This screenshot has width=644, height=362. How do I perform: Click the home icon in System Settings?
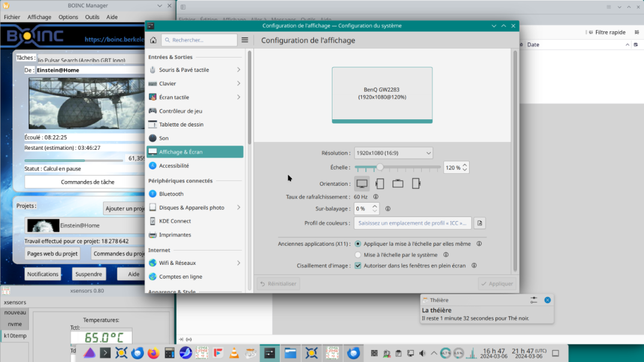pyautogui.click(x=153, y=40)
